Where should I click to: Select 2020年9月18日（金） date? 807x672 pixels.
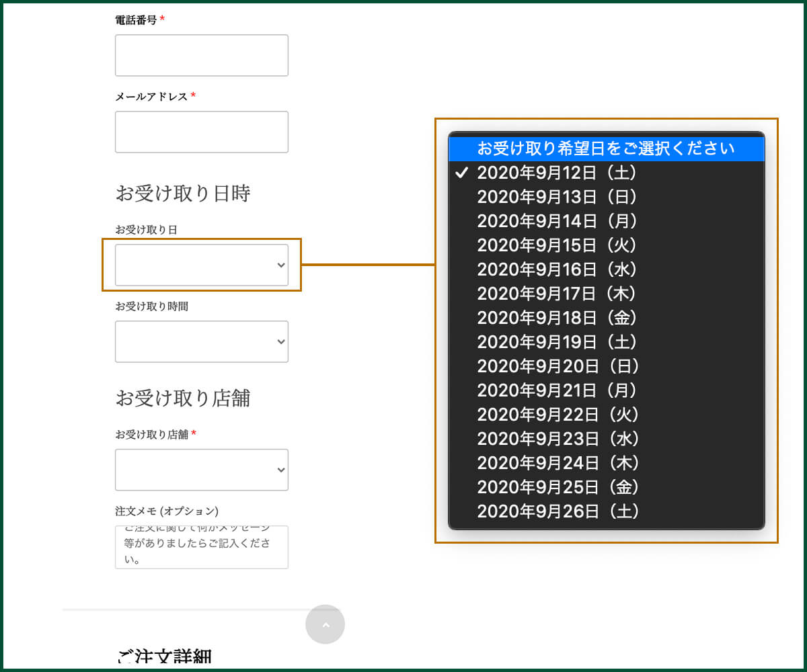click(558, 318)
